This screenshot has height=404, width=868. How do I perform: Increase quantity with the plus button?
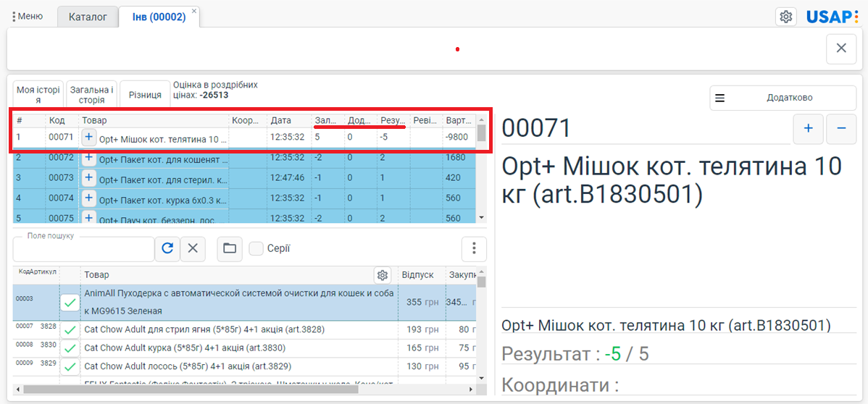click(808, 128)
